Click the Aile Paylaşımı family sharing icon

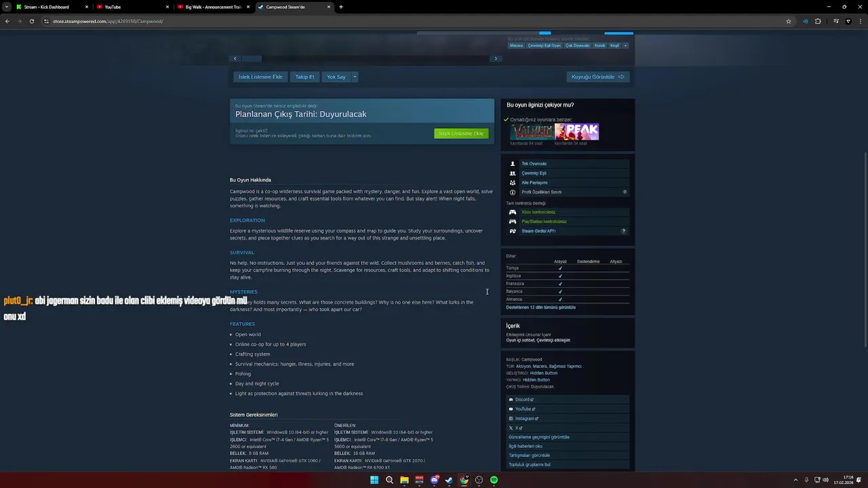tap(513, 182)
